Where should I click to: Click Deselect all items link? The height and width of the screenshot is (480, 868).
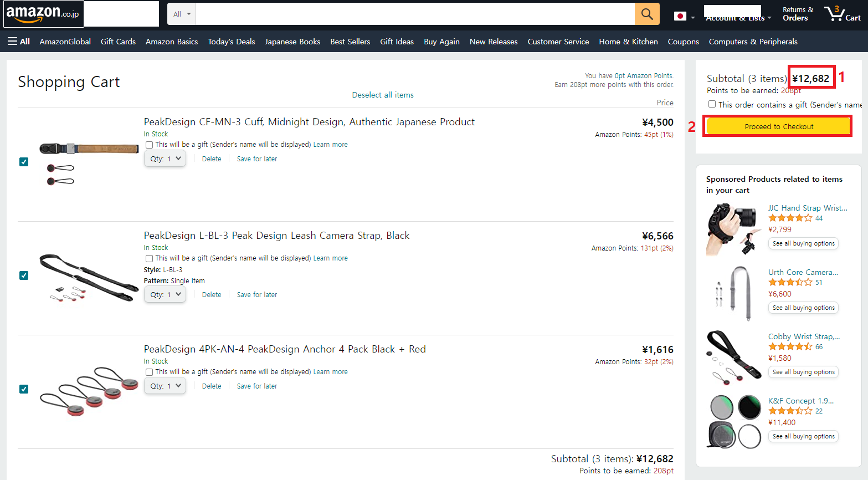(x=383, y=95)
